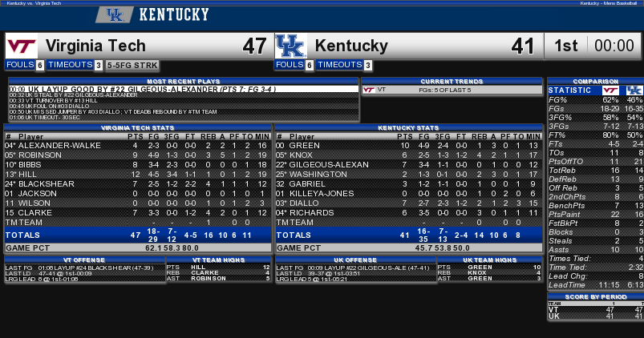Click the Kentucky UK logo beside the score

291,46
